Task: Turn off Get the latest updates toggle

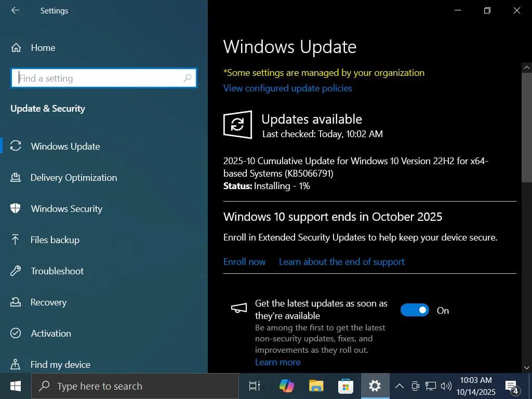Action: point(415,310)
